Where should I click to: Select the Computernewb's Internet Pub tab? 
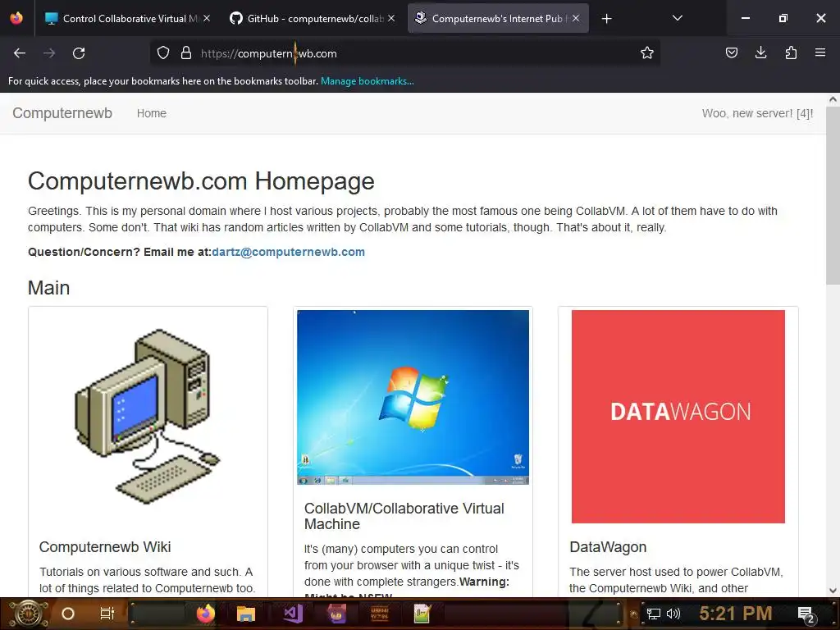(498, 19)
